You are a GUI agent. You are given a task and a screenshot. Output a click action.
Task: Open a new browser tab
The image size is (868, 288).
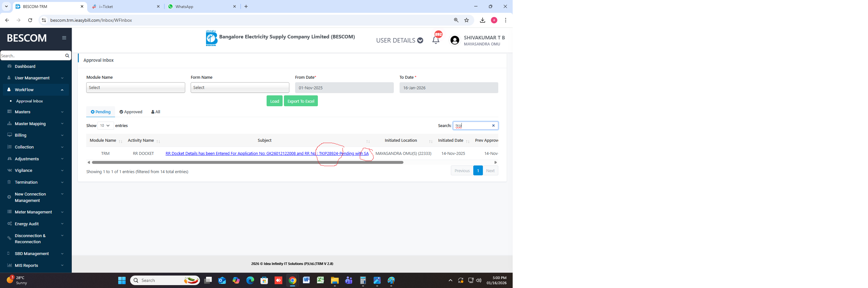click(246, 6)
